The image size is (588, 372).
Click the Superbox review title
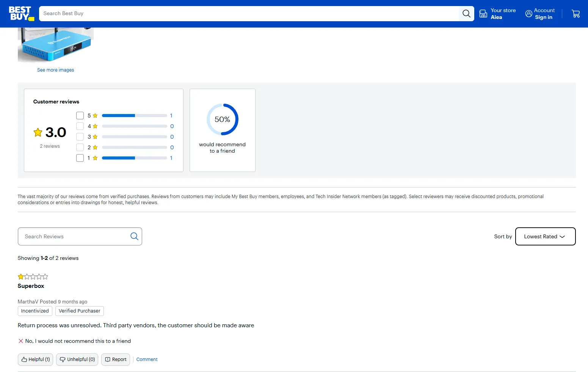(31, 286)
